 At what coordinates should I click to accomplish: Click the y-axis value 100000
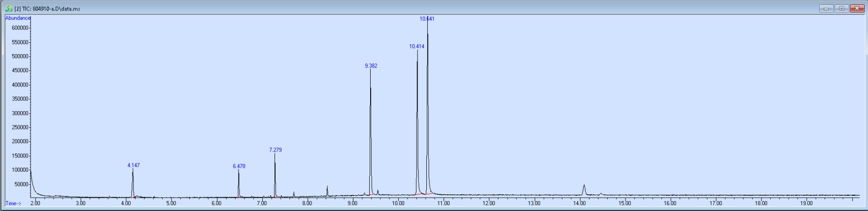(20, 170)
